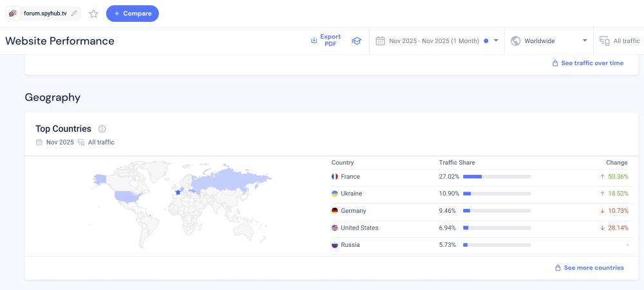644x290 pixels.
Task: Click France's traffic share bar
Action: click(497, 177)
